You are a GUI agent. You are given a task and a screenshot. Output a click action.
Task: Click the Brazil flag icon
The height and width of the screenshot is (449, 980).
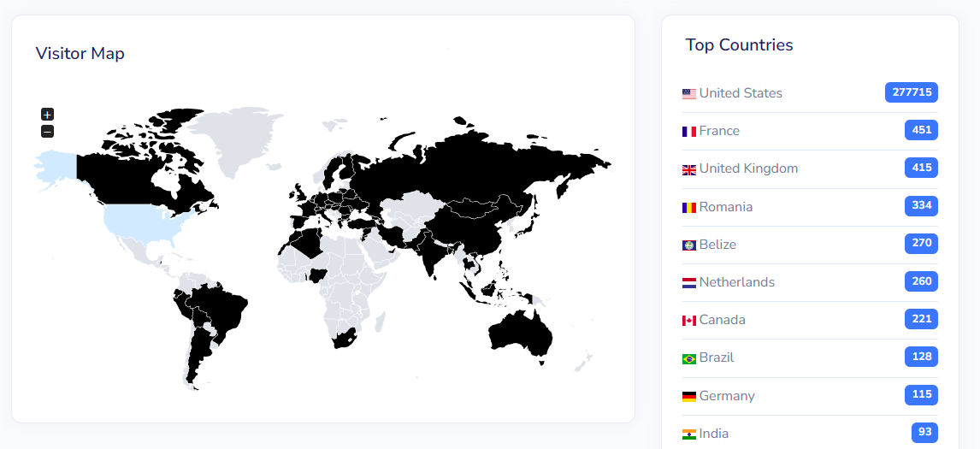click(x=689, y=358)
